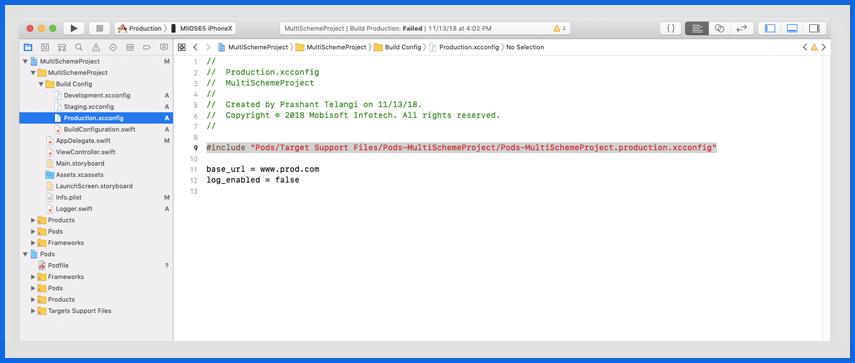Open the build status activity view
The width and height of the screenshot is (855, 363).
(x=425, y=28)
